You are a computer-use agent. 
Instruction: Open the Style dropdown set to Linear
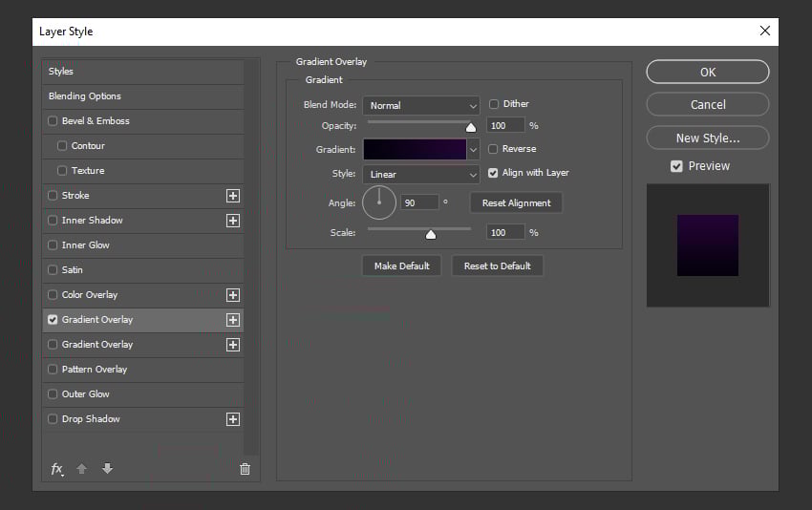[x=421, y=175]
